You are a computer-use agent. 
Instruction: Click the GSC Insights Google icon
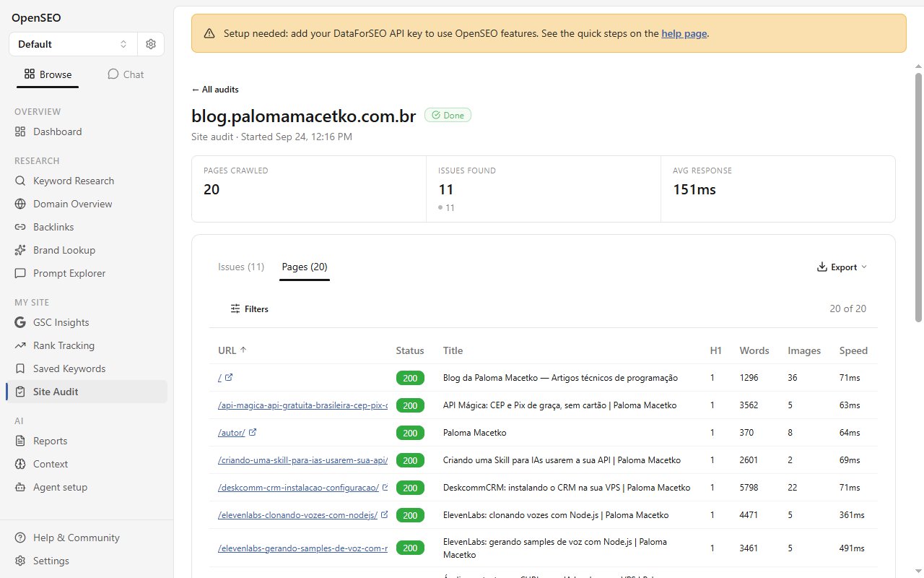(x=20, y=322)
